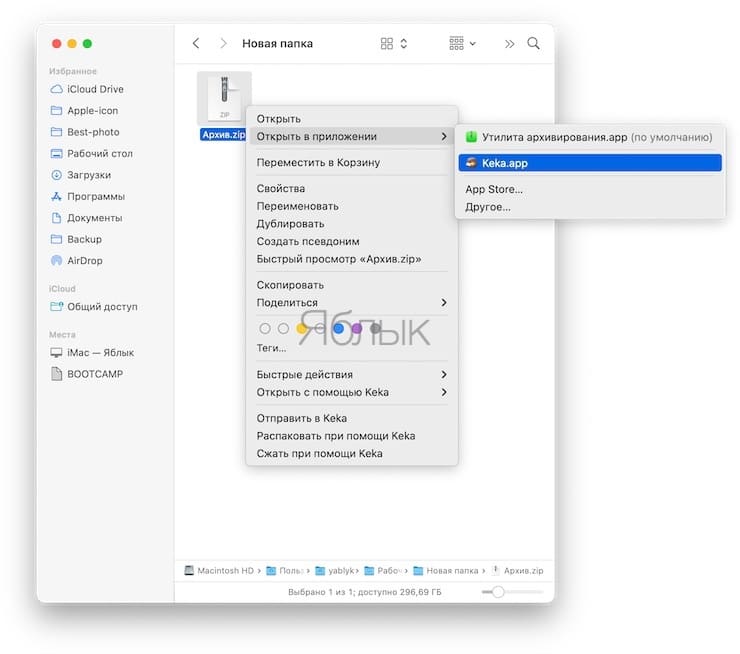The image size is (740, 654).
Task: Choose Отправить в Keka
Action: (352, 418)
